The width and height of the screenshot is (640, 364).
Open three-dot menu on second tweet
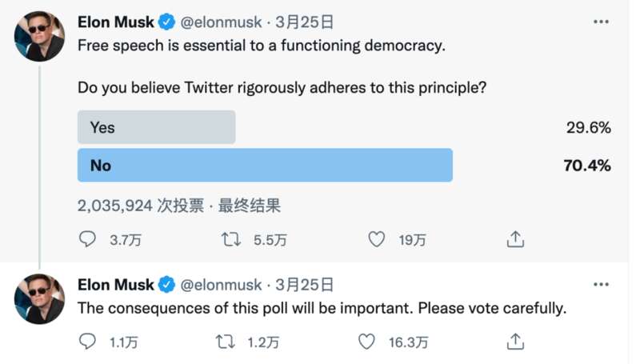(x=602, y=285)
